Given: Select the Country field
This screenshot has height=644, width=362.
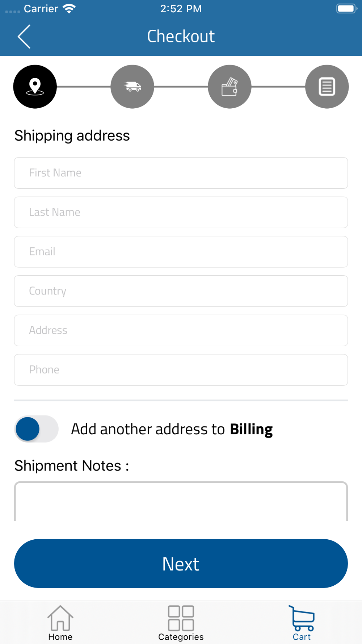Looking at the screenshot, I should coord(181,291).
